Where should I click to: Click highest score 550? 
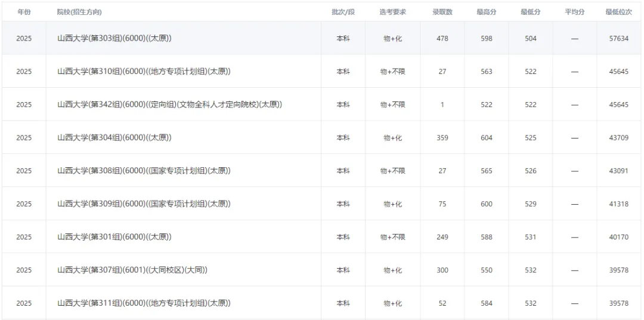(x=487, y=270)
